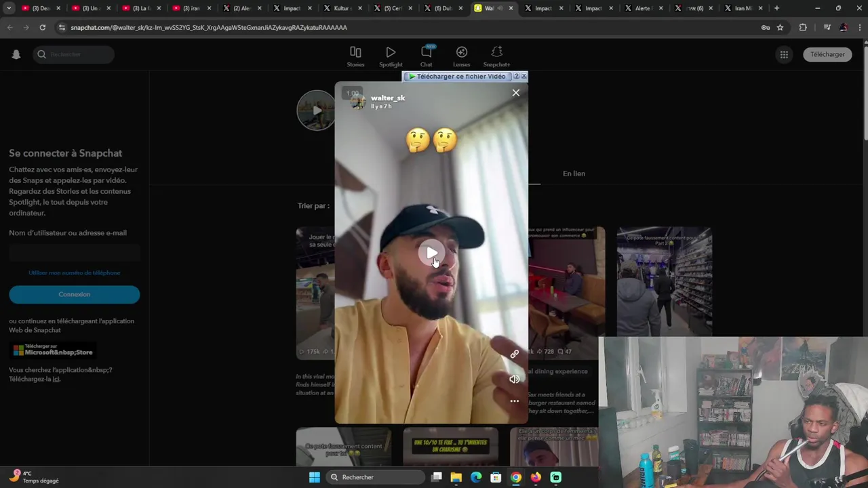
Task: Open Microsoft Store from the taskbar
Action: (496, 477)
